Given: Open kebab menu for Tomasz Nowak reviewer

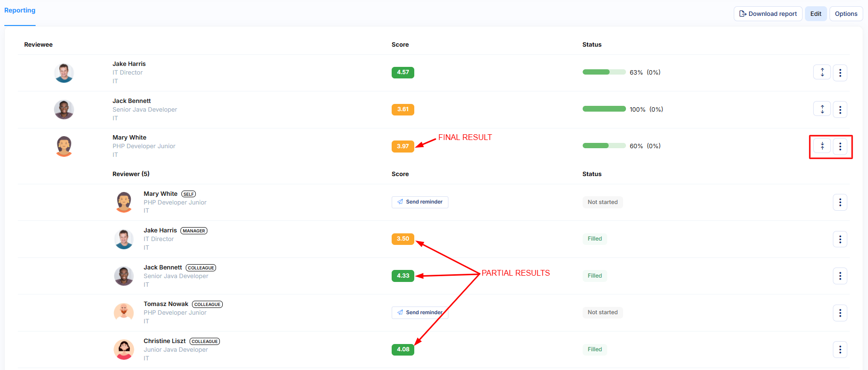Looking at the screenshot, I should pyautogui.click(x=840, y=313).
